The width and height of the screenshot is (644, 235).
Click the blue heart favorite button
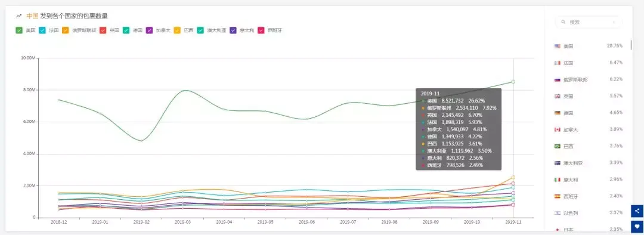tap(637, 226)
